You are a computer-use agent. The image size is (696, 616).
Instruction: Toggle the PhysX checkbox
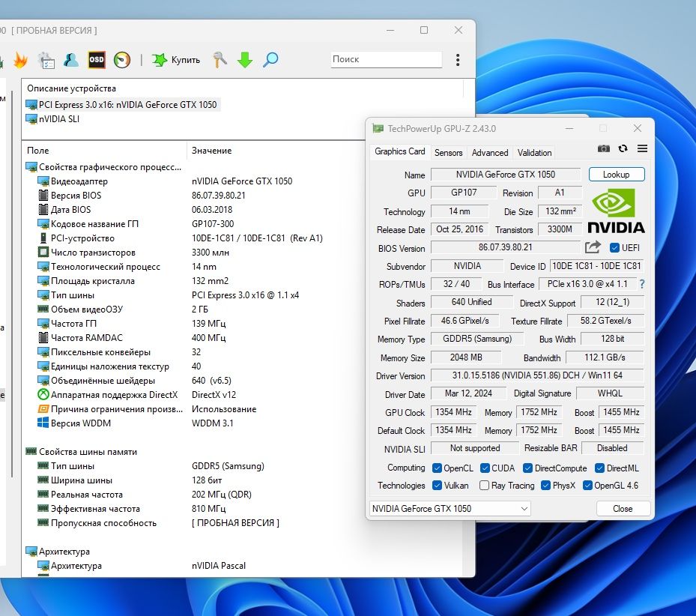[x=545, y=486]
